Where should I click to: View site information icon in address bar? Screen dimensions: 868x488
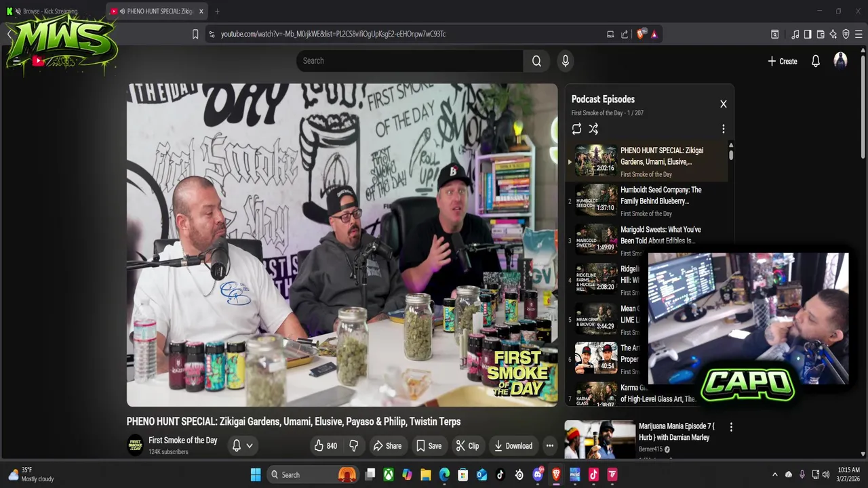tap(212, 34)
